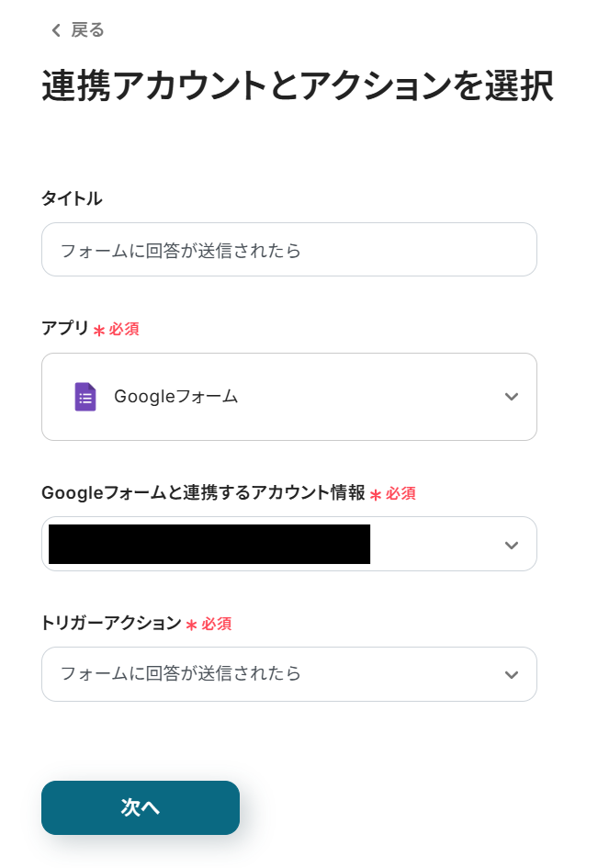This screenshot has width=609, height=868.
Task: Focus the タイトル text input field
Action: pyautogui.click(x=288, y=250)
